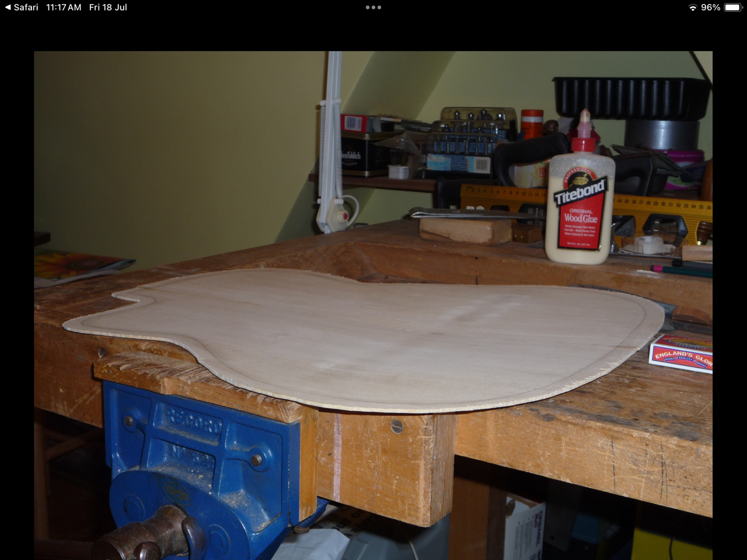Tap the 96% battery percentage
This screenshot has height=560, width=747.
710,8
